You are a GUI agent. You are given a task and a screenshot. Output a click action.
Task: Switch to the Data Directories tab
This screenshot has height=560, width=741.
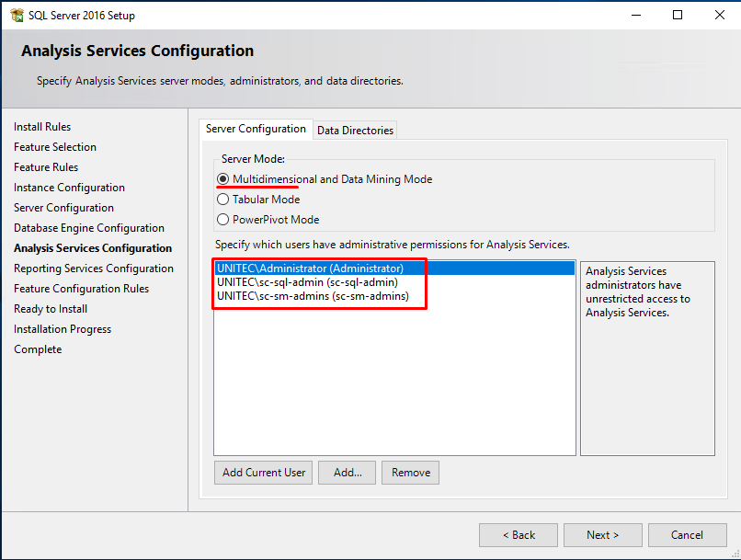pos(355,131)
